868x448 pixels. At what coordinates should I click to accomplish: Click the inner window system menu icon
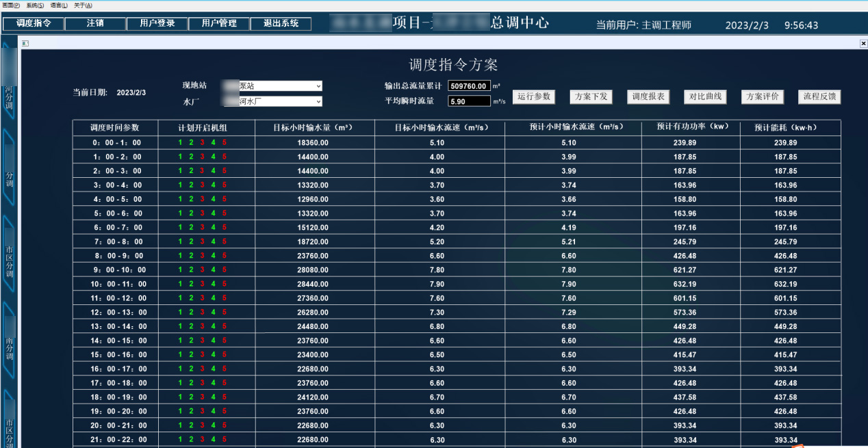point(25,44)
